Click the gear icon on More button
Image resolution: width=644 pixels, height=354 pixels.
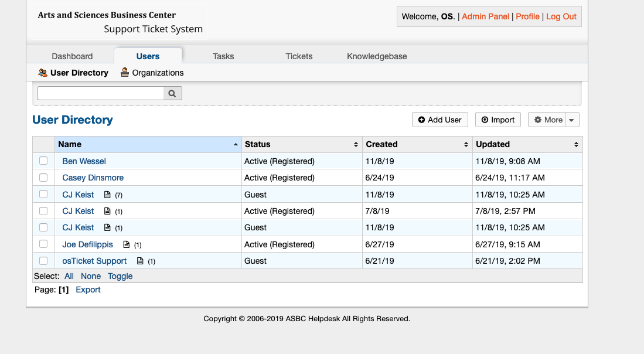point(538,120)
